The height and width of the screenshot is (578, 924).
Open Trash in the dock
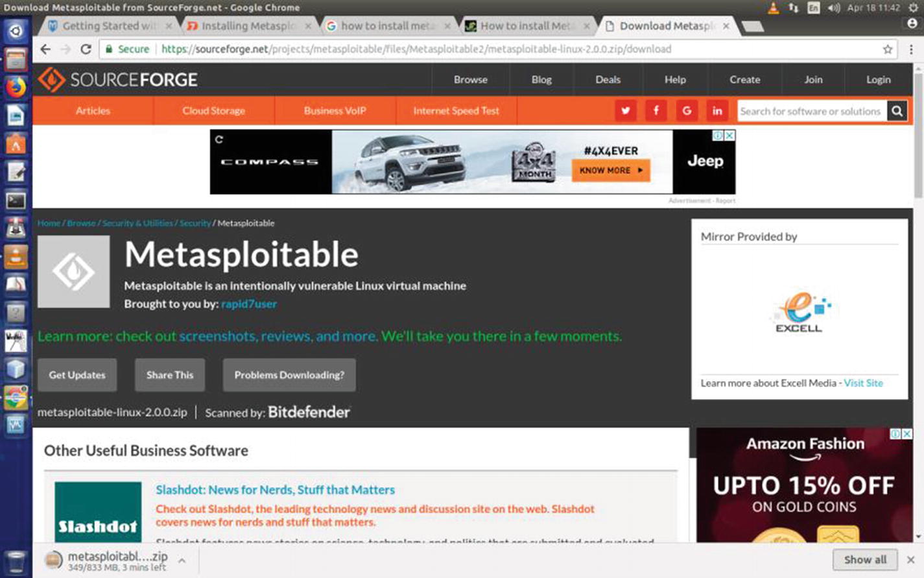16,562
